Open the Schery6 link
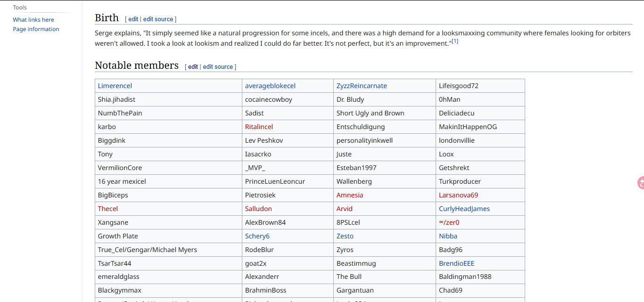Screen dimensions: 644x302 pos(257,236)
